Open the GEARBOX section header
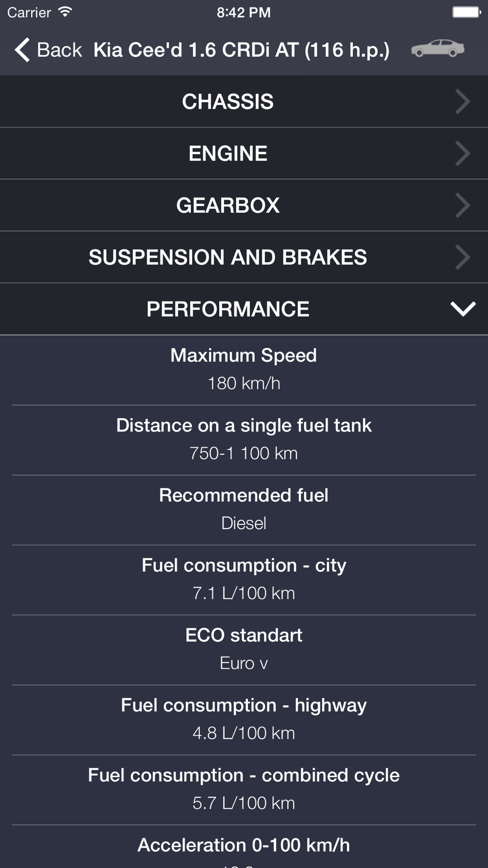 (x=227, y=205)
